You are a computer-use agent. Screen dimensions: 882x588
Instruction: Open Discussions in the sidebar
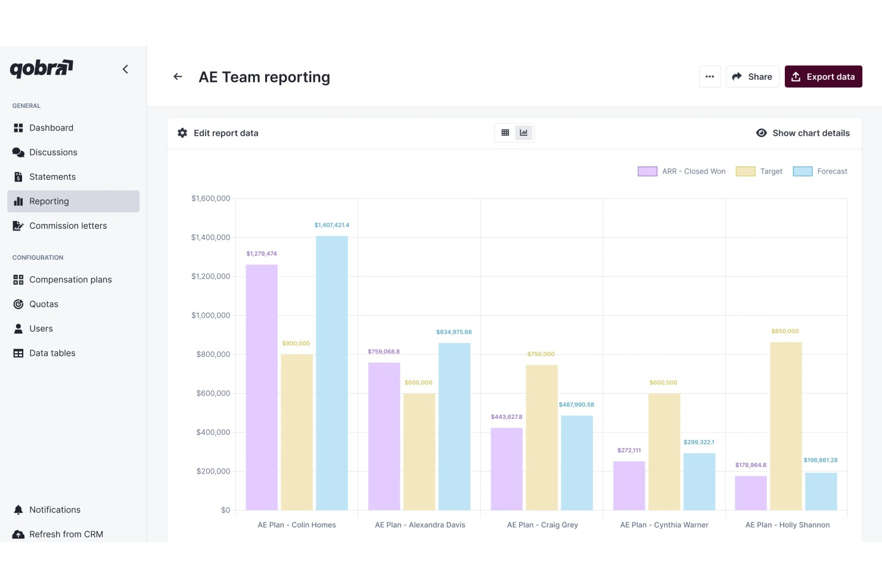tap(73, 153)
